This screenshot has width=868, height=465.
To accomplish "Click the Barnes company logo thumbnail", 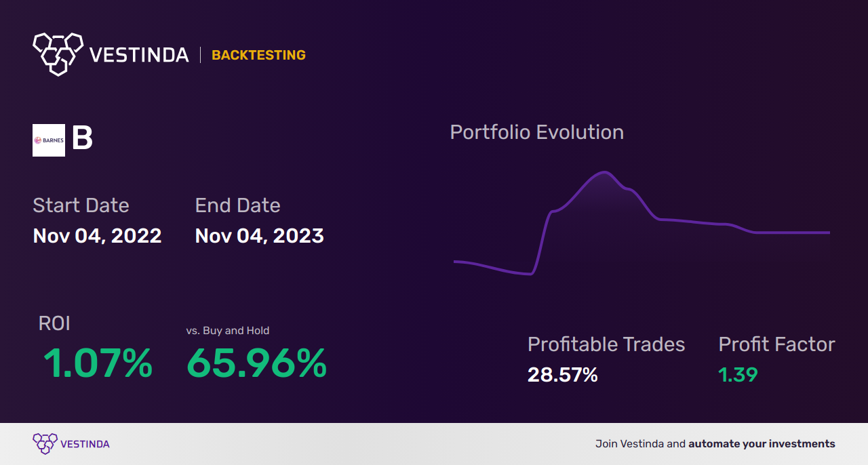I will pos(49,140).
